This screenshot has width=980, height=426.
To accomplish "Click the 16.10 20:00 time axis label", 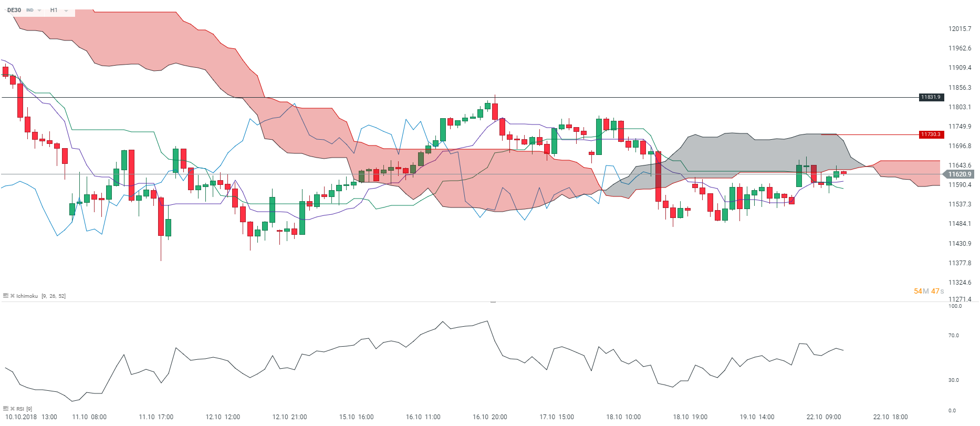I will (x=489, y=417).
